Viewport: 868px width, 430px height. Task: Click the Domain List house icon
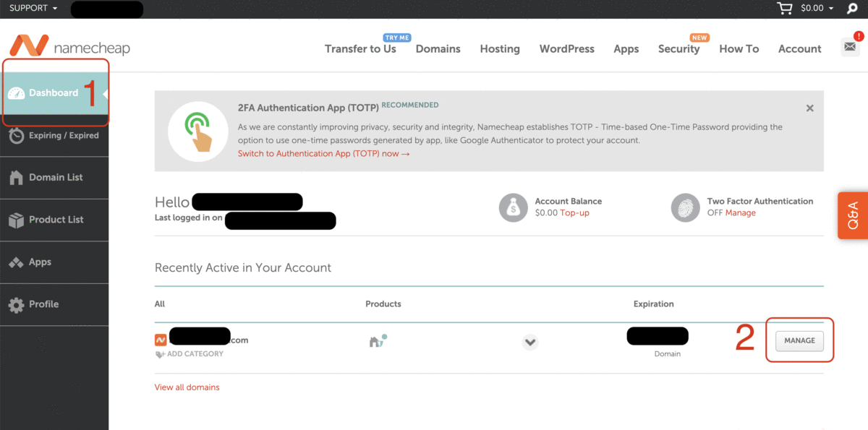(x=16, y=177)
